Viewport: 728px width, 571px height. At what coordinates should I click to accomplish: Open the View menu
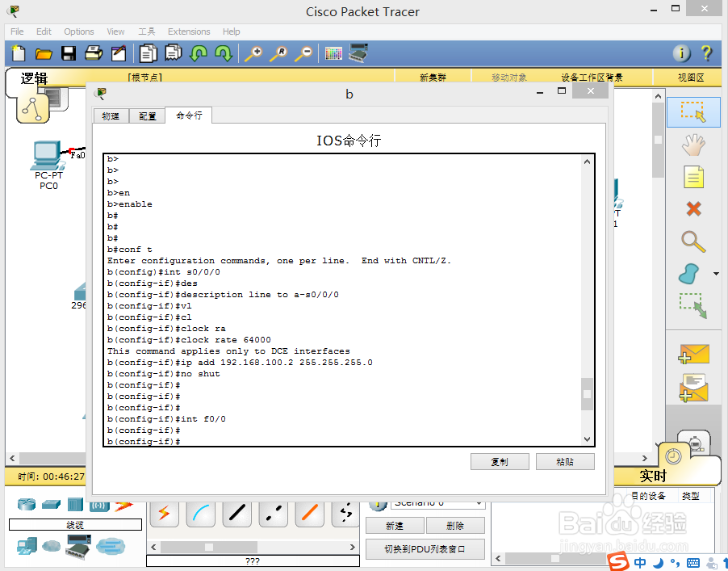[115, 31]
